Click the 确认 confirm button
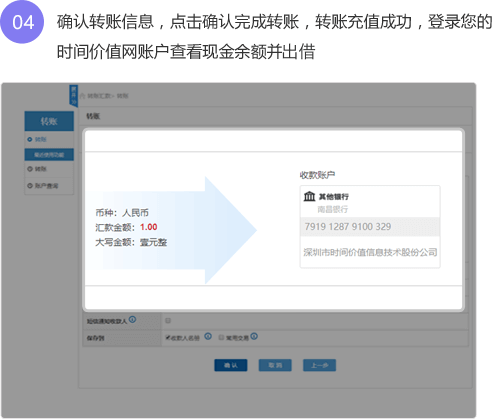This screenshot has height=419, width=492. click(231, 365)
